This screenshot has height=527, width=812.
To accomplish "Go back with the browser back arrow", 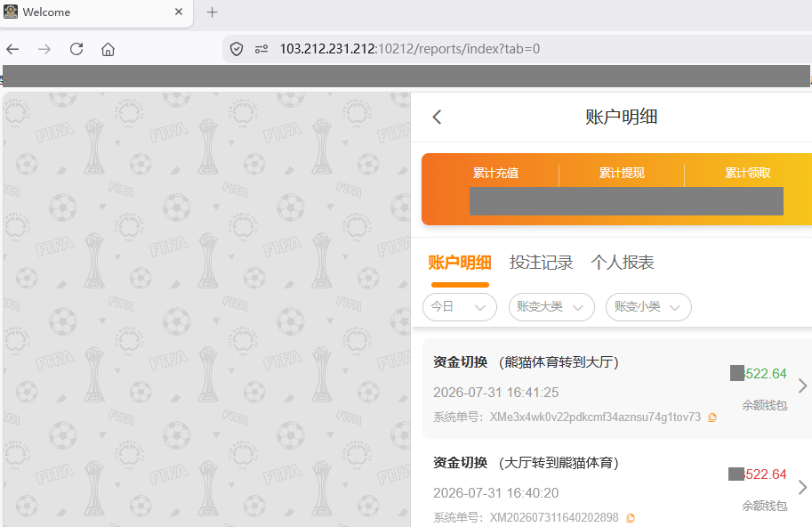I will click(x=13, y=49).
